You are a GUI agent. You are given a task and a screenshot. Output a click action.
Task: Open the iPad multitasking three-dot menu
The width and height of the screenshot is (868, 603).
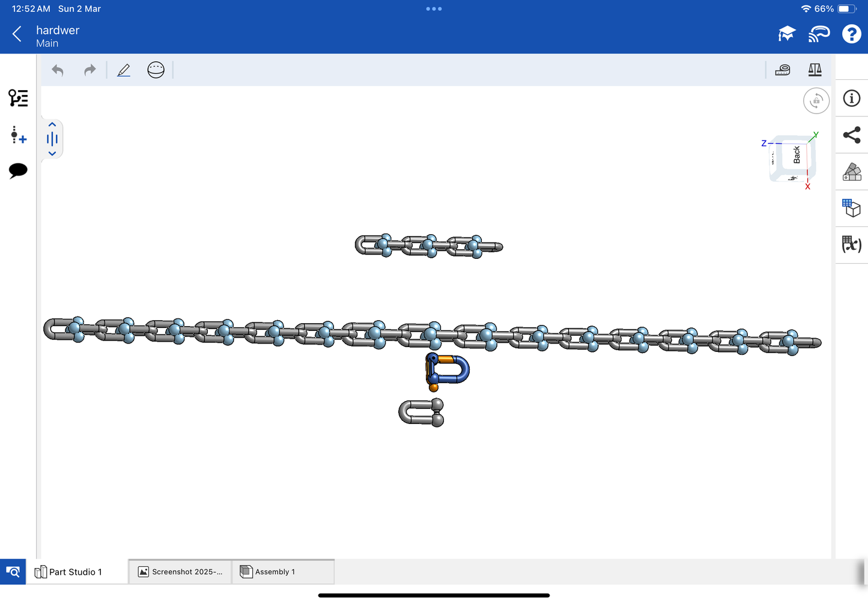[x=434, y=9]
